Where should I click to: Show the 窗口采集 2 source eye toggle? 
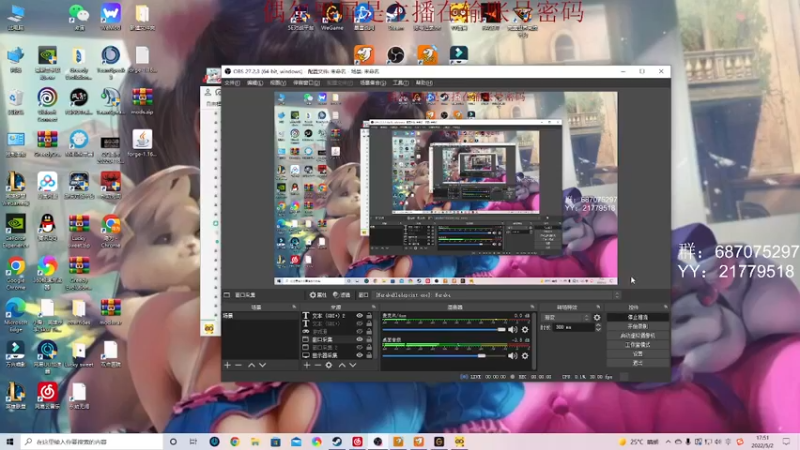[x=360, y=347]
